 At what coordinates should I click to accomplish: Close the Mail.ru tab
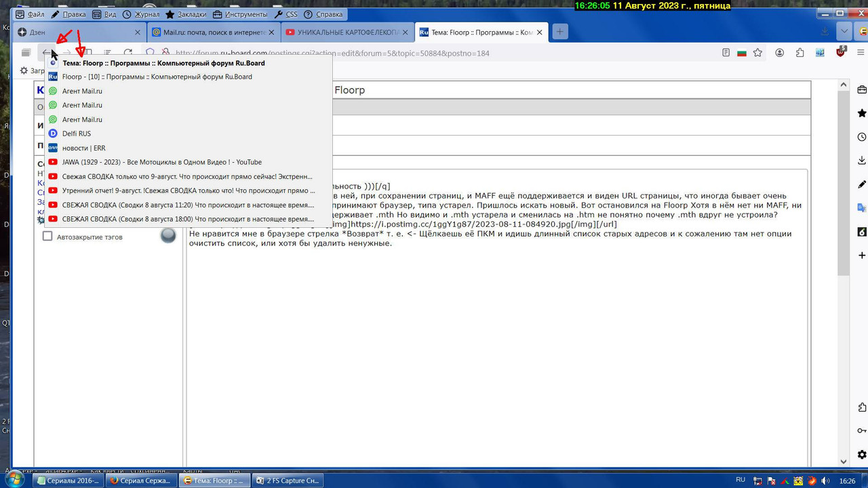271,32
